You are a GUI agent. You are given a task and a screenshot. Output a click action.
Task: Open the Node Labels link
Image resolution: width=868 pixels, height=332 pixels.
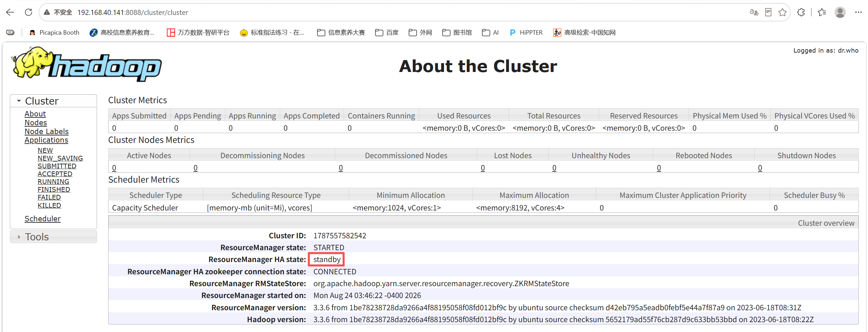tap(46, 131)
